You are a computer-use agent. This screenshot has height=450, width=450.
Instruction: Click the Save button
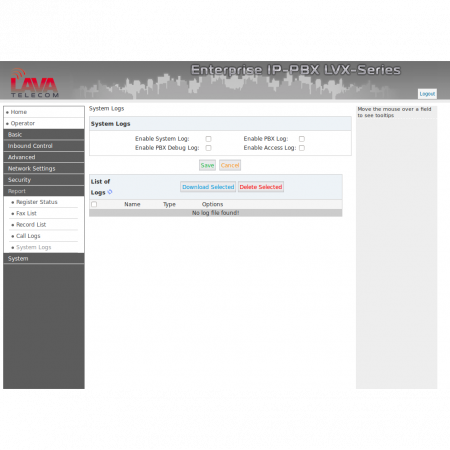point(207,165)
